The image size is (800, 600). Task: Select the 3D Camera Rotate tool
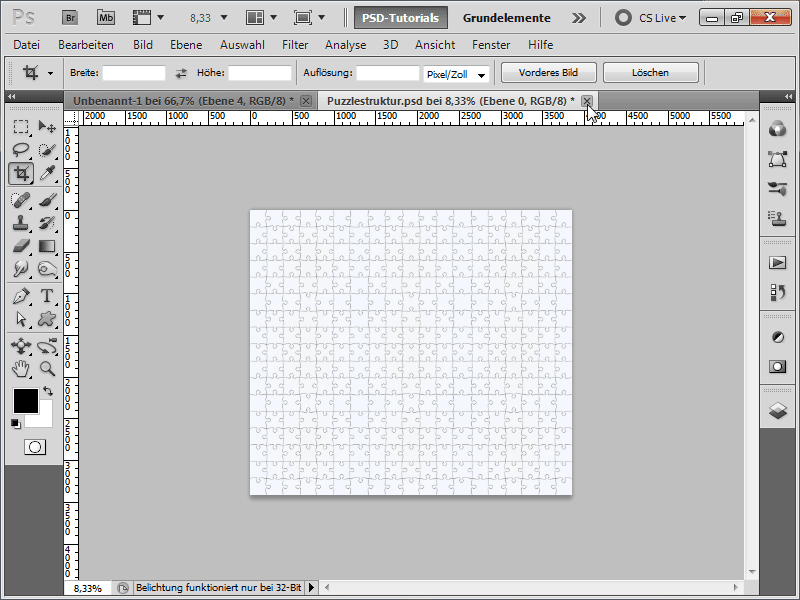pyautogui.click(x=47, y=346)
